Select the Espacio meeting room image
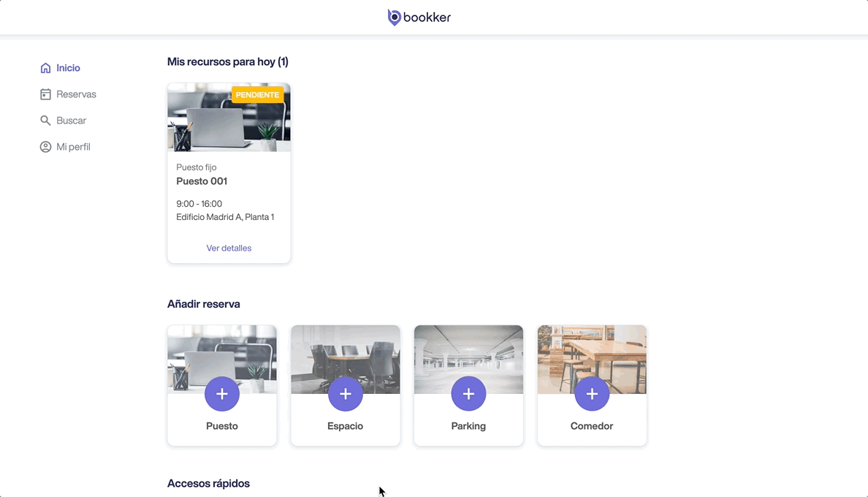 click(346, 351)
